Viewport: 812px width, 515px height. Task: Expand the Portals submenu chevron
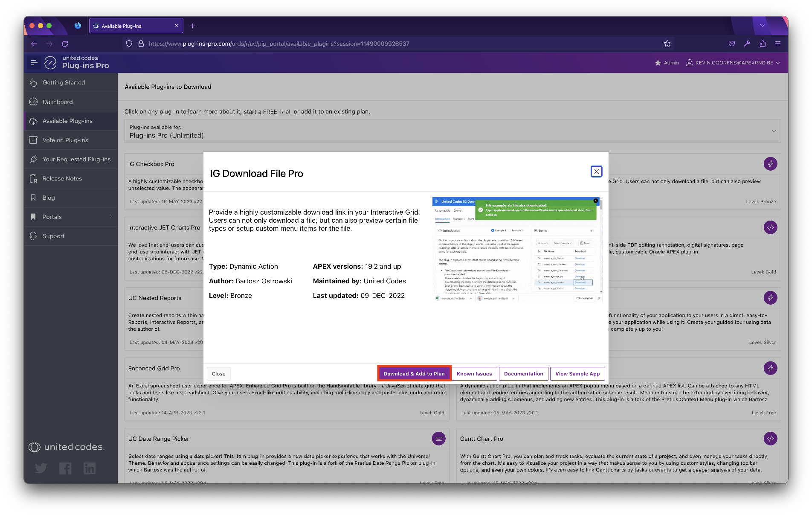tap(111, 217)
